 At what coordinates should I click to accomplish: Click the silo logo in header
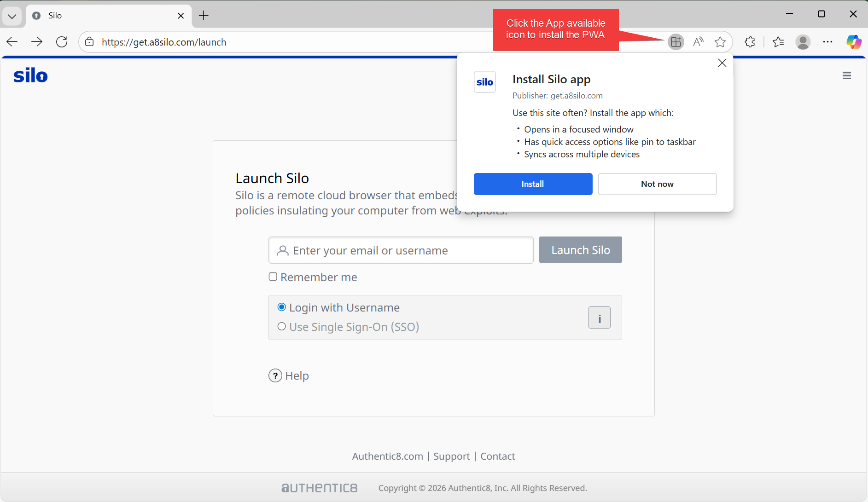(x=30, y=75)
